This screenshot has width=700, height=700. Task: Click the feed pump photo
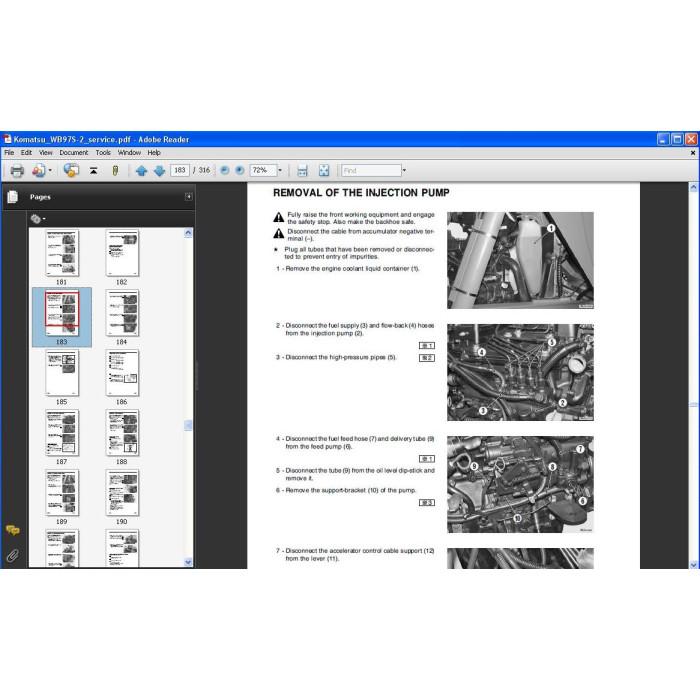click(x=520, y=484)
